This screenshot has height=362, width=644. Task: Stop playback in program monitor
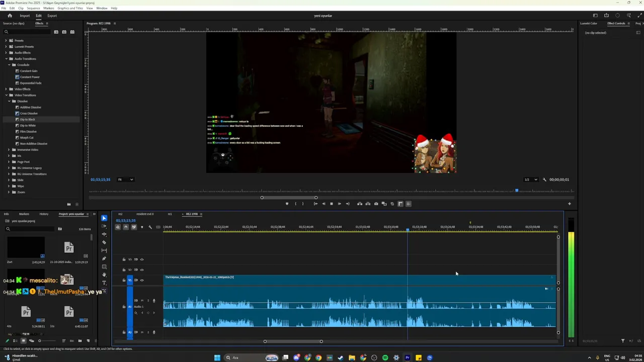(x=331, y=204)
